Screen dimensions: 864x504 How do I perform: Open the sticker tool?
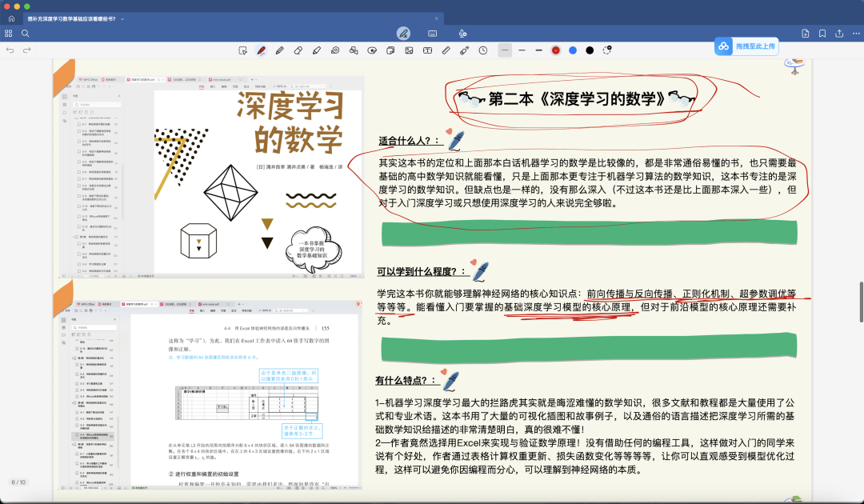pos(390,50)
